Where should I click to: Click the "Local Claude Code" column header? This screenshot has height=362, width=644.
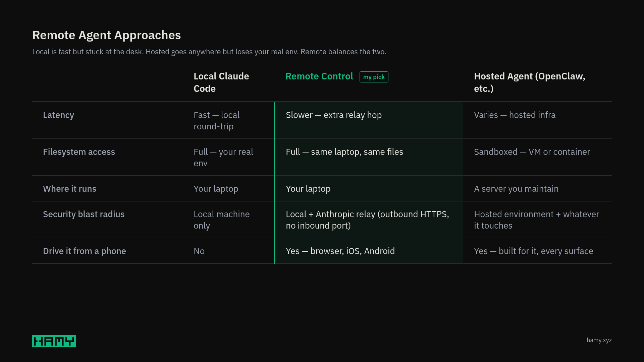coord(221,82)
